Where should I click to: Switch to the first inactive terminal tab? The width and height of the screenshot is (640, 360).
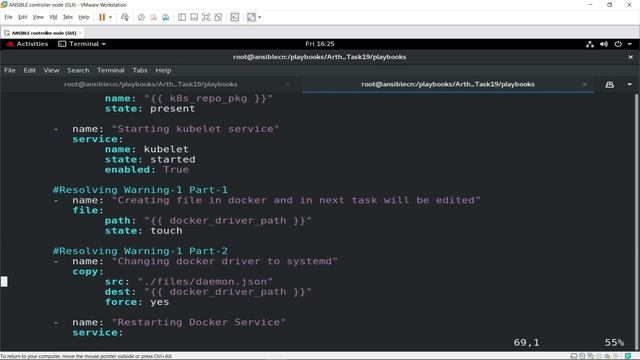(x=151, y=84)
